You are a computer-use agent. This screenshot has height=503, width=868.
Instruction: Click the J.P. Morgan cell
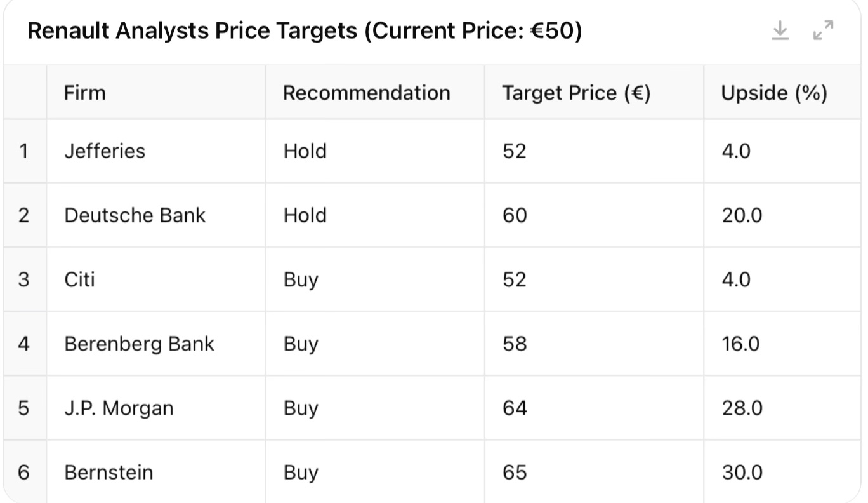(x=119, y=408)
